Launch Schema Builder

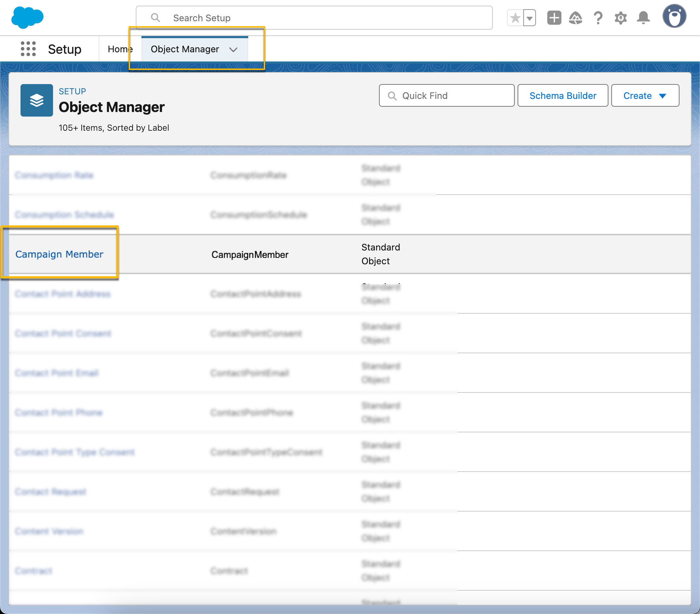tap(563, 95)
